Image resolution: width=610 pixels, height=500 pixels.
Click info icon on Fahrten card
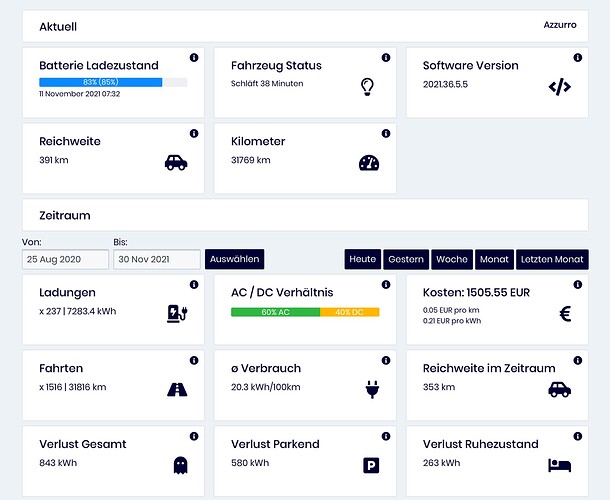click(x=194, y=360)
